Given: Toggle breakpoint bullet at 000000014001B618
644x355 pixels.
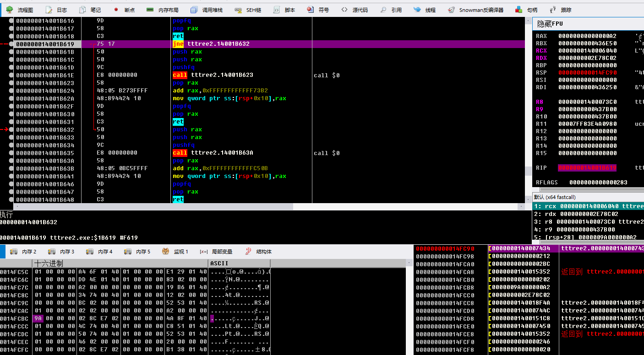Looking at the screenshot, I should click(11, 36).
